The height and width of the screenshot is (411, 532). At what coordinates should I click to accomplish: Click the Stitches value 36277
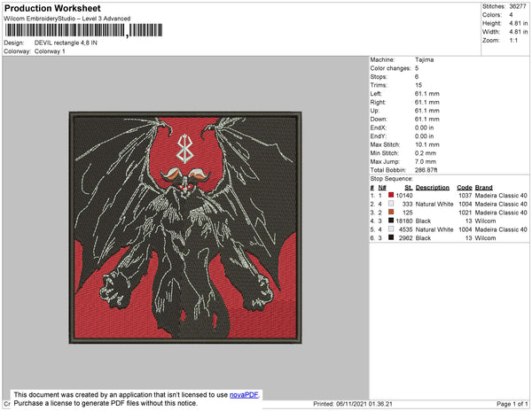click(x=519, y=6)
